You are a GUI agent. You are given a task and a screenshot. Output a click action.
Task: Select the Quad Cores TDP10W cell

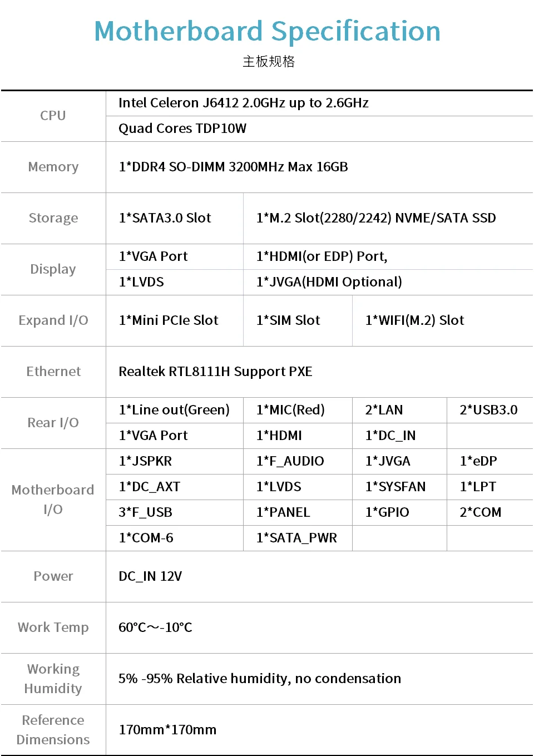tap(182, 129)
